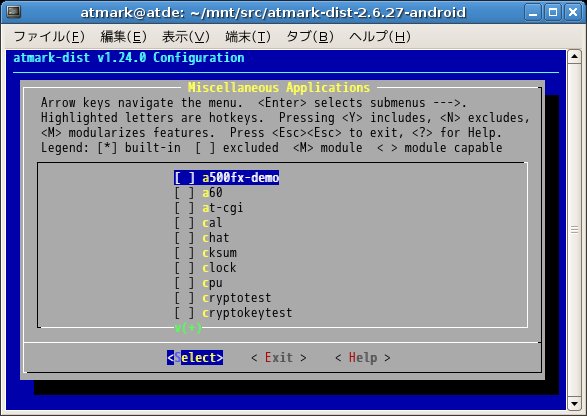Open the 端末(T) menu
587x416 pixels.
(x=247, y=37)
